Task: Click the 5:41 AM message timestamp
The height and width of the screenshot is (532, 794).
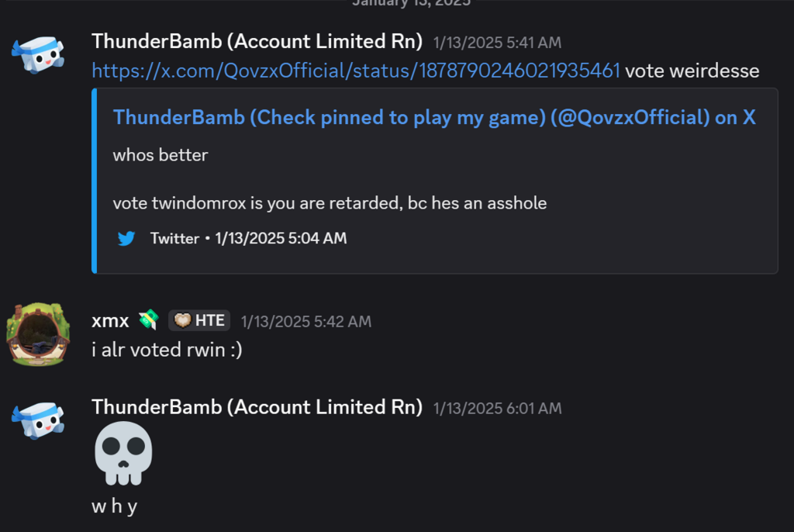Action: pos(497,43)
